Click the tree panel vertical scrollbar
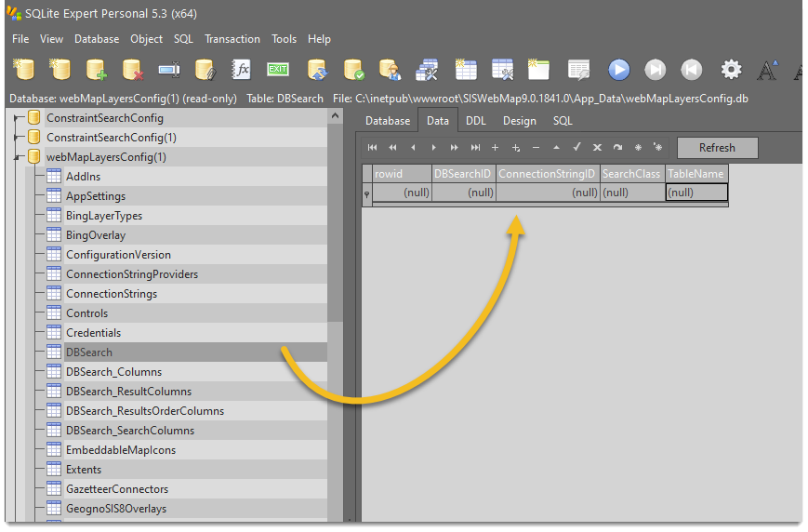808x532 pixels. coord(335,221)
